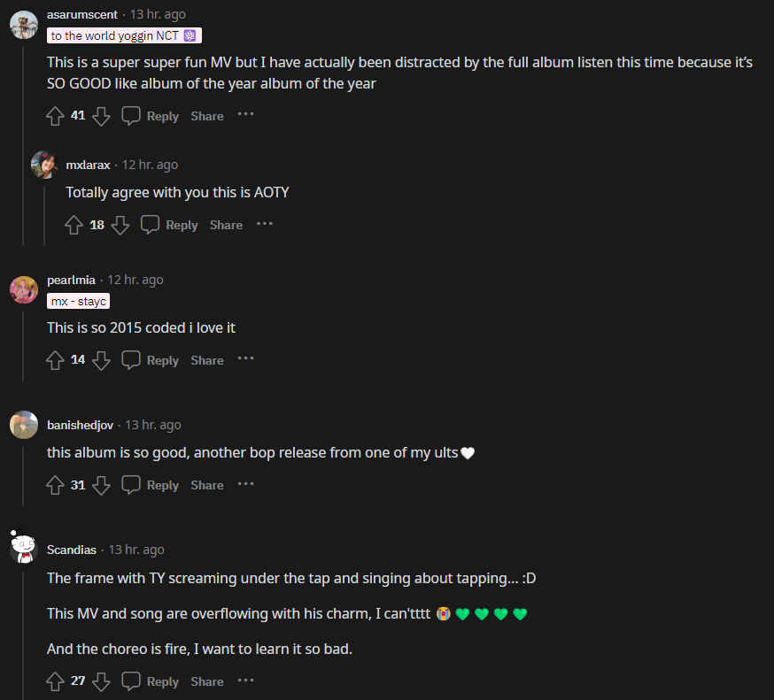Downvote Scandias's comment

pos(101,681)
